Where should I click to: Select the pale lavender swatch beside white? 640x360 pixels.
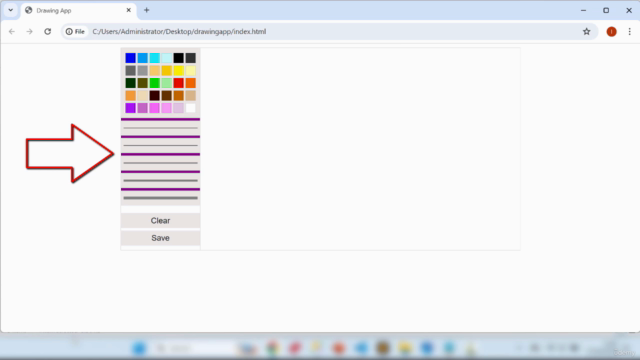pos(178,108)
